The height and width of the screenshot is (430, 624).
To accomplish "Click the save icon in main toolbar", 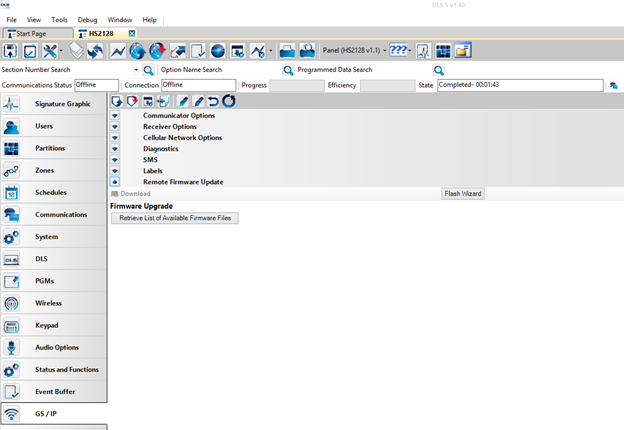I will [11, 51].
